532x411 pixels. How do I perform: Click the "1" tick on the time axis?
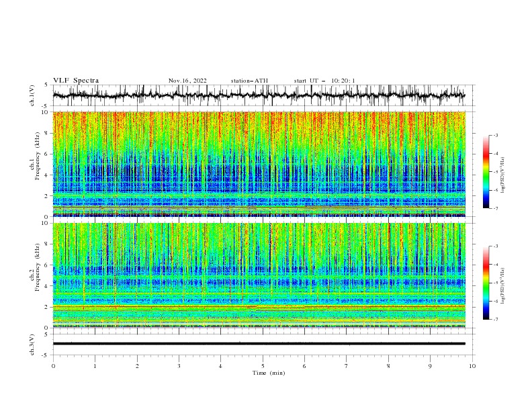click(95, 366)
